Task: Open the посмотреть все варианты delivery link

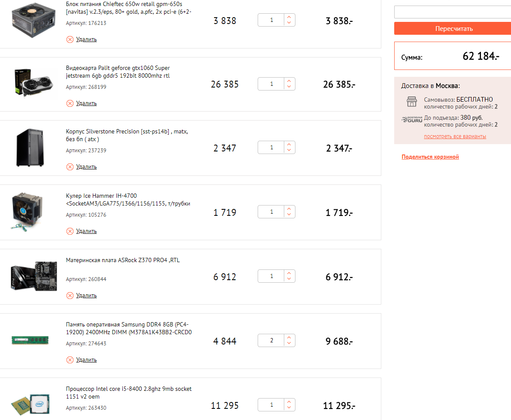Action: 455,136
